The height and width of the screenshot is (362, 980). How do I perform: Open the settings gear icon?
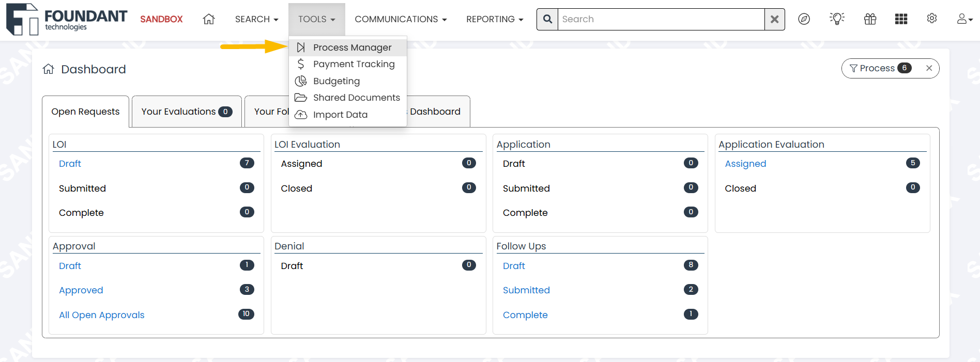click(932, 19)
